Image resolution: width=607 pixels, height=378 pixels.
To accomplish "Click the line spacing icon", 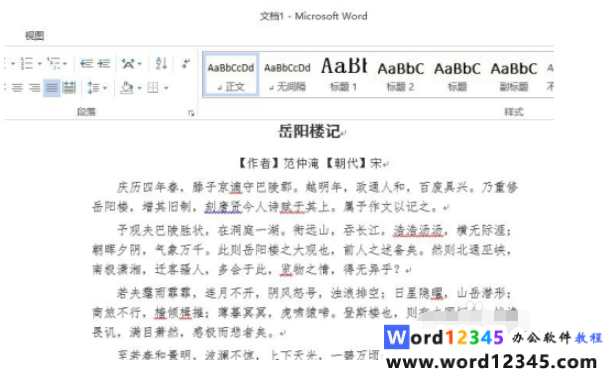I will click(93, 88).
